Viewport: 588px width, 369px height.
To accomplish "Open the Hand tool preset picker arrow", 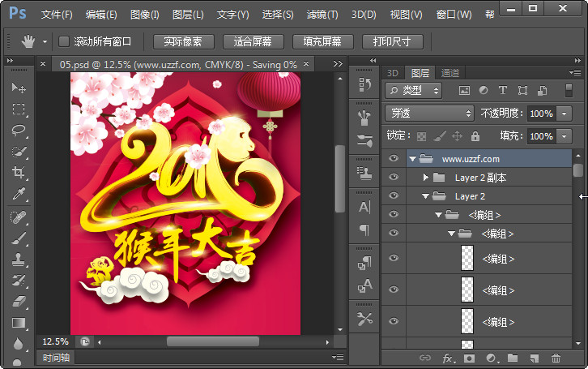I will coord(45,41).
